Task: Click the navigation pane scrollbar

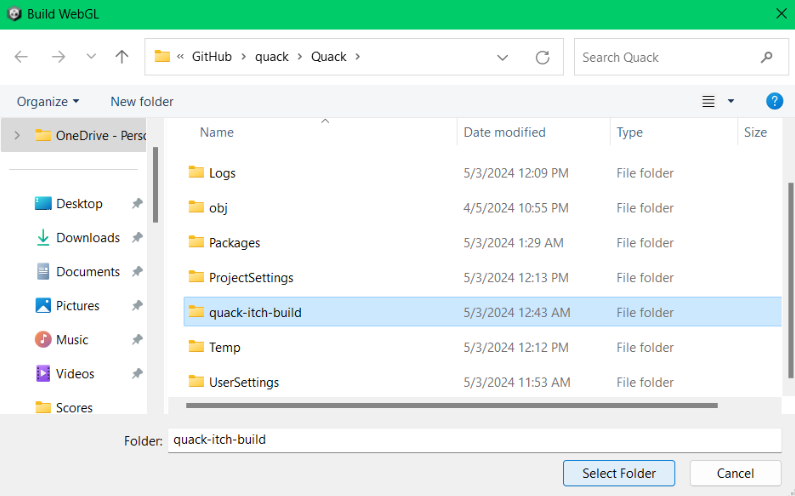Action: 155,185
